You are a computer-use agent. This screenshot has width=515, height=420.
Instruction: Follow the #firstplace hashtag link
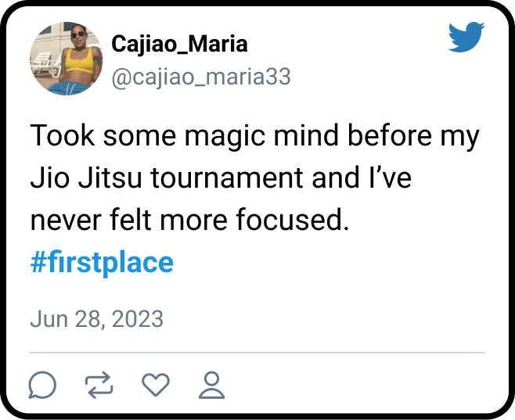[x=102, y=262]
